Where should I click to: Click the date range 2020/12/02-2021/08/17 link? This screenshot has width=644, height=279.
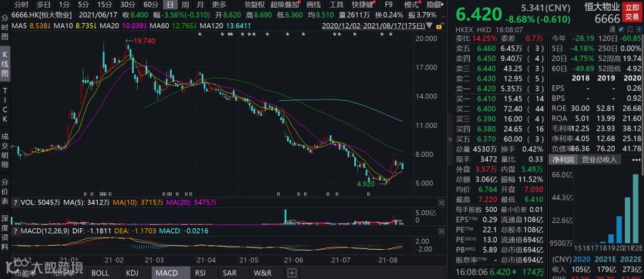[374, 26]
